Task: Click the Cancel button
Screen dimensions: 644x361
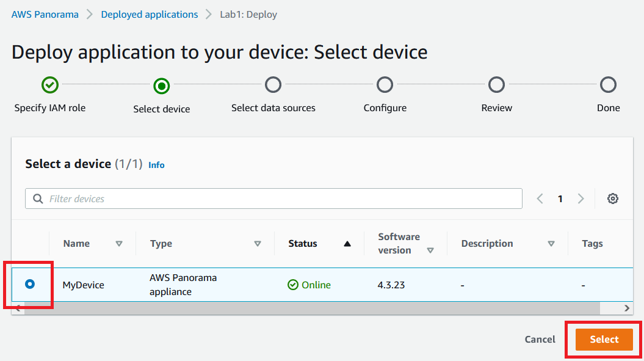Action: coord(540,339)
